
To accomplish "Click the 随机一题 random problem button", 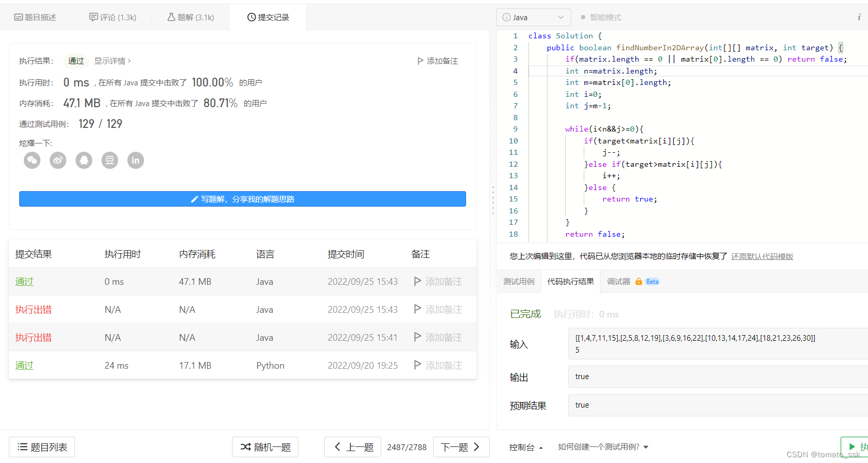I will tap(265, 447).
